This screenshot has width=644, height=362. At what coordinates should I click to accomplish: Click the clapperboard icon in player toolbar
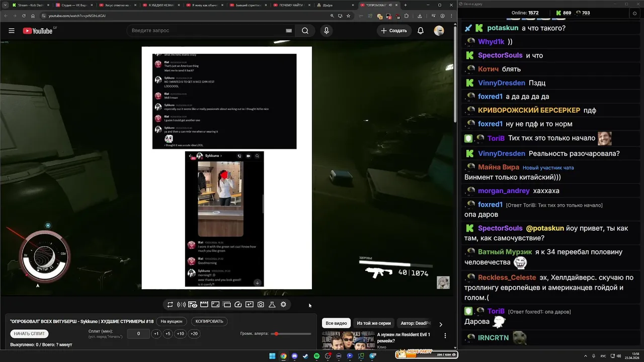tap(204, 305)
